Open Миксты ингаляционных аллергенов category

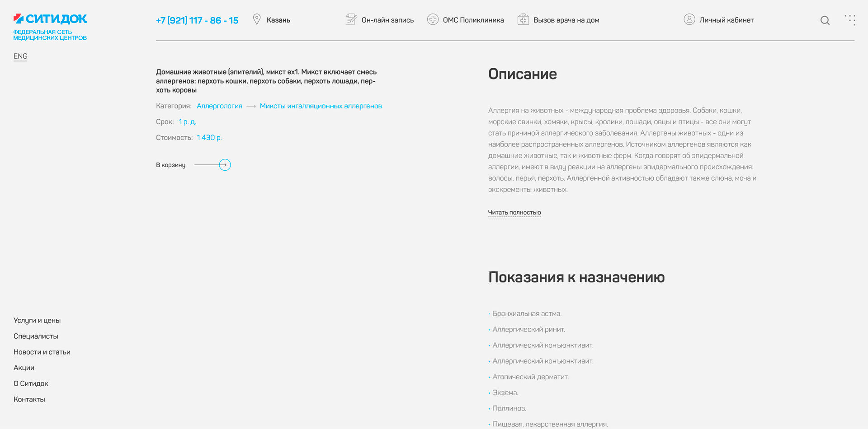click(x=321, y=106)
